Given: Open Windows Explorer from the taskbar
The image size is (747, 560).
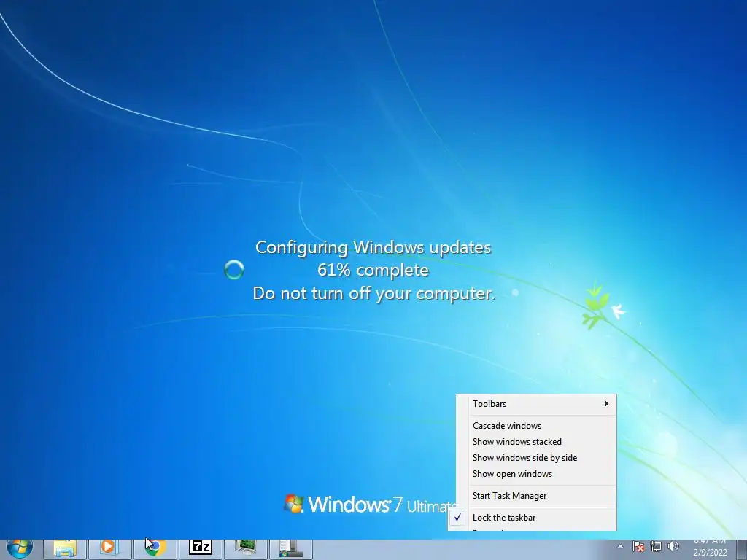Looking at the screenshot, I should [x=65, y=549].
